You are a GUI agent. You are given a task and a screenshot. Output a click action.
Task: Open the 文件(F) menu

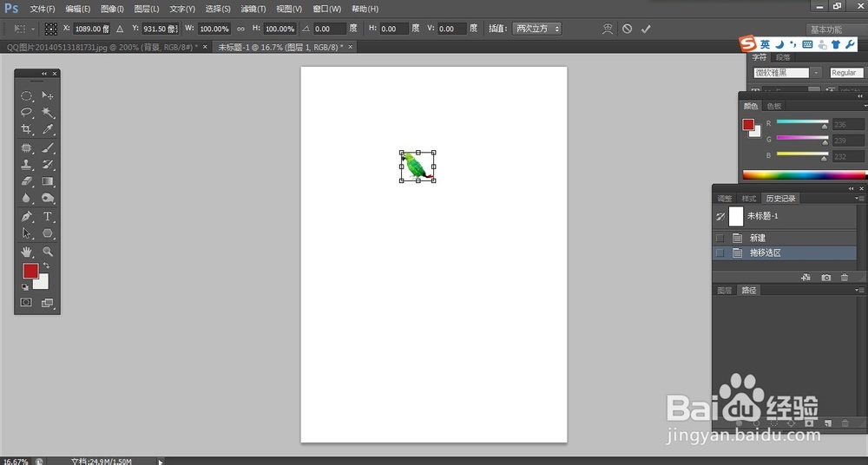point(43,9)
